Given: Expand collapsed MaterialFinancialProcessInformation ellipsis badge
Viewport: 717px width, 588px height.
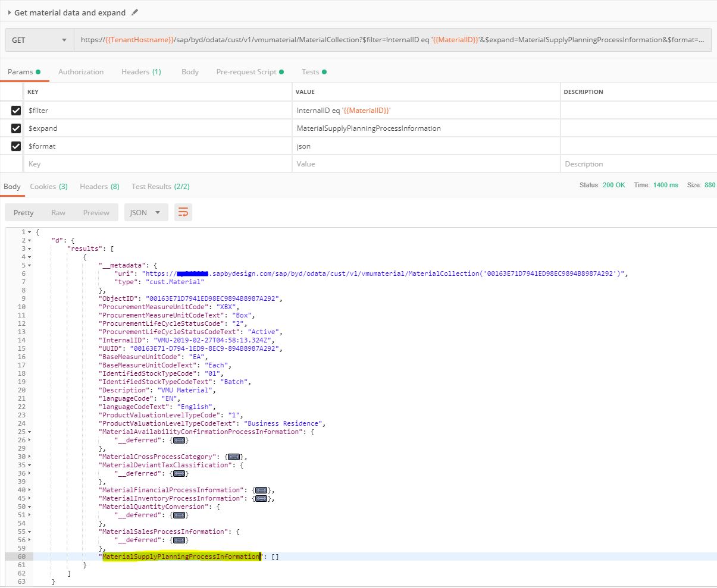Looking at the screenshot, I should [261, 490].
